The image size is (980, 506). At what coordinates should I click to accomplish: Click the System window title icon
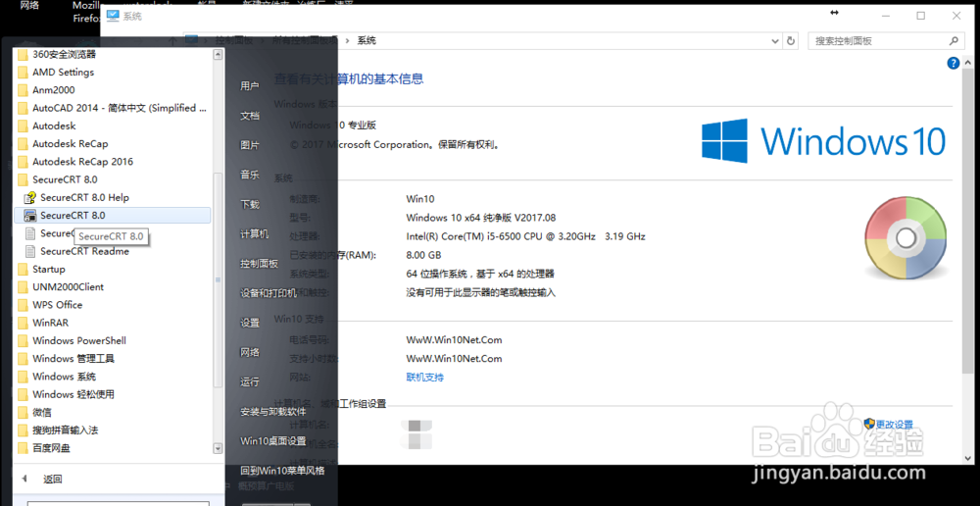pos(113,17)
